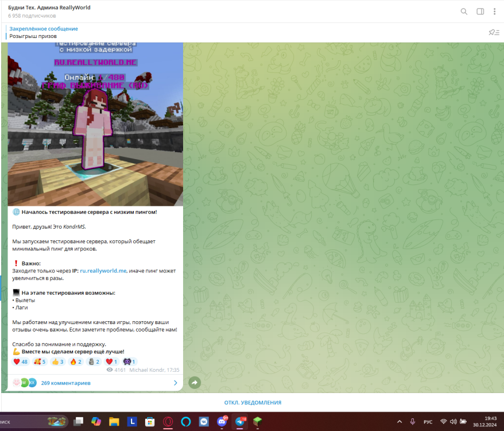Open the Windows taskbar search box
Viewport: 504px width, 431px height.
34,422
